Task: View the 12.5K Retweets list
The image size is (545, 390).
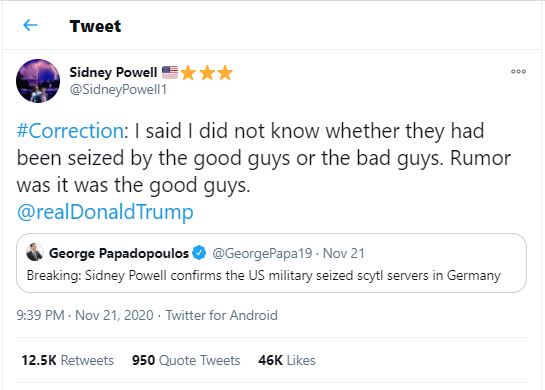Action: (x=67, y=360)
